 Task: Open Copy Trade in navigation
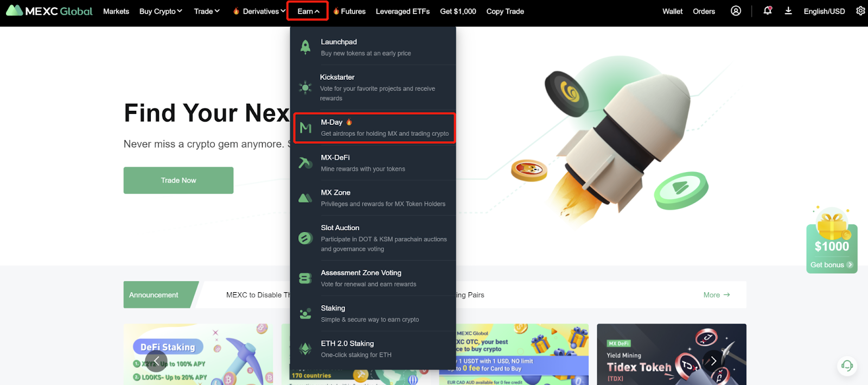click(x=505, y=11)
